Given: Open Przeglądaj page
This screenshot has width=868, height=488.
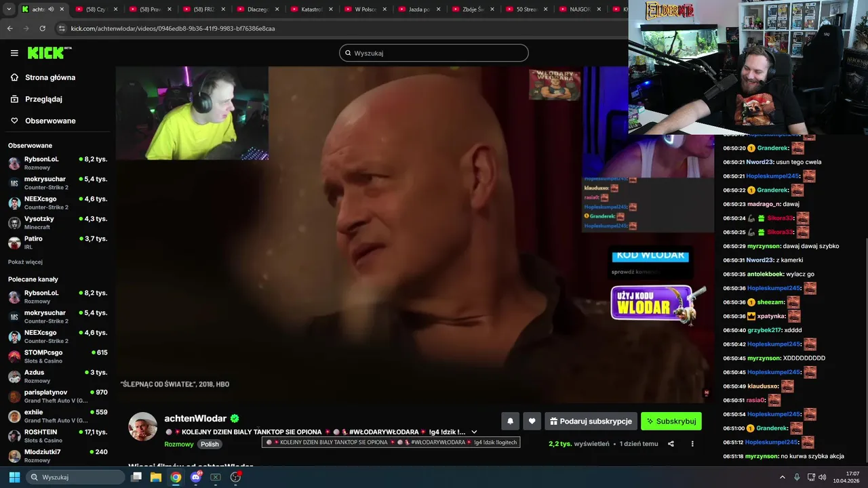Looking at the screenshot, I should pos(37,99).
